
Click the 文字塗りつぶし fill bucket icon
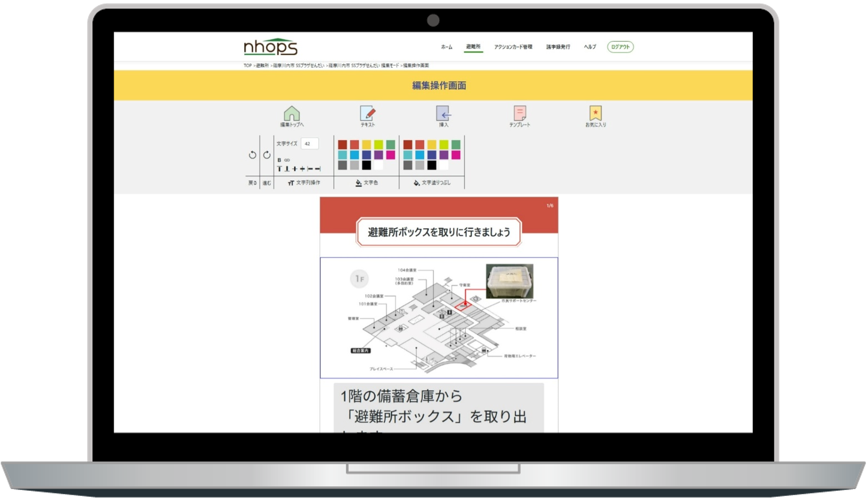click(x=416, y=183)
